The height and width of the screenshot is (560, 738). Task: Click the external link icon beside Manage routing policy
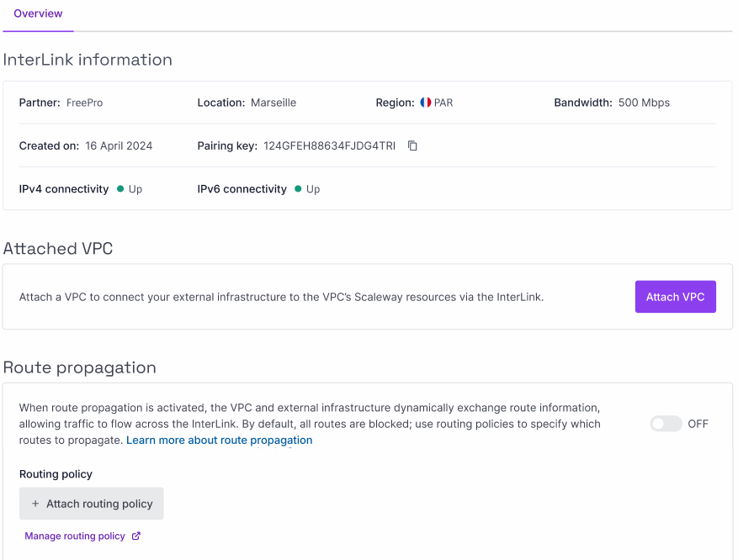(x=135, y=536)
